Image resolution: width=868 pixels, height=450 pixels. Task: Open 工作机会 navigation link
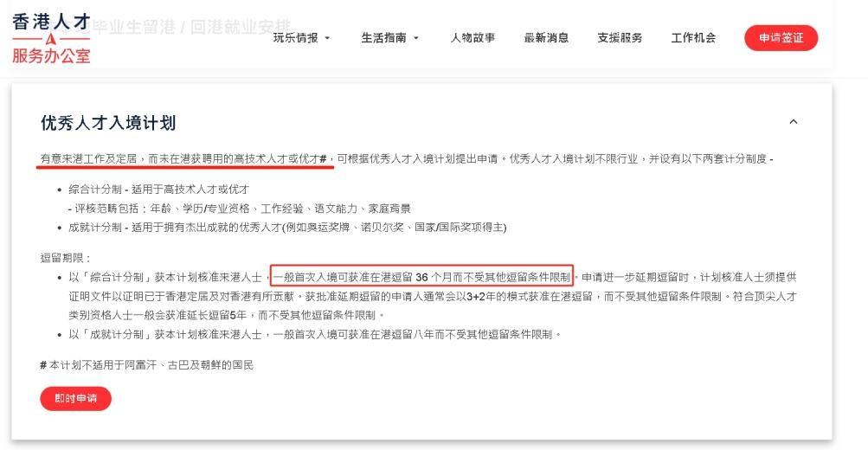(x=693, y=37)
